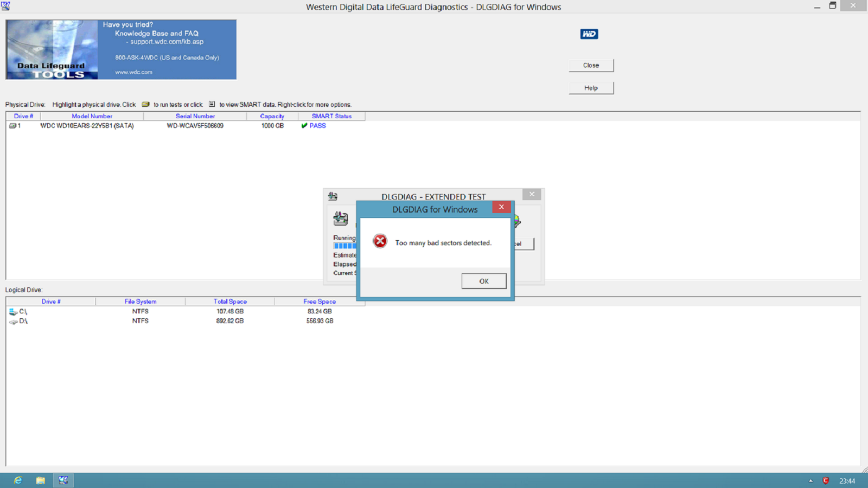Viewport: 868px width, 488px height.
Task: Select physical drive 1 icon
Action: click(12, 126)
